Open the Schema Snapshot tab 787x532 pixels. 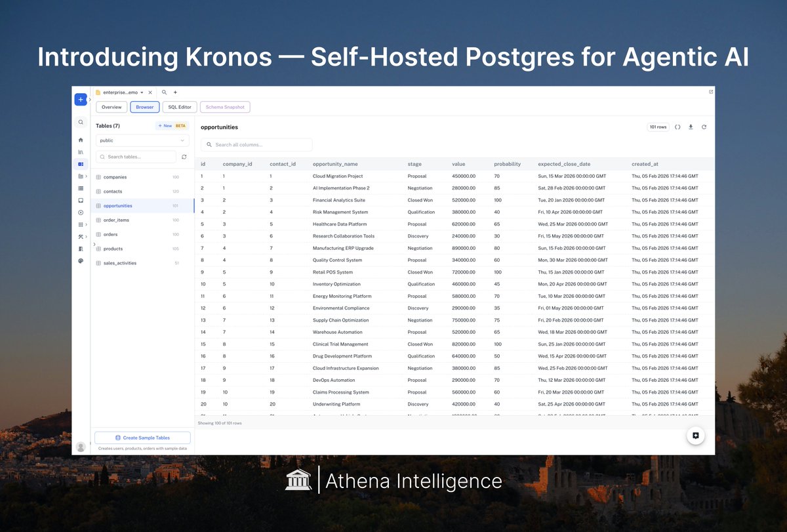point(225,107)
